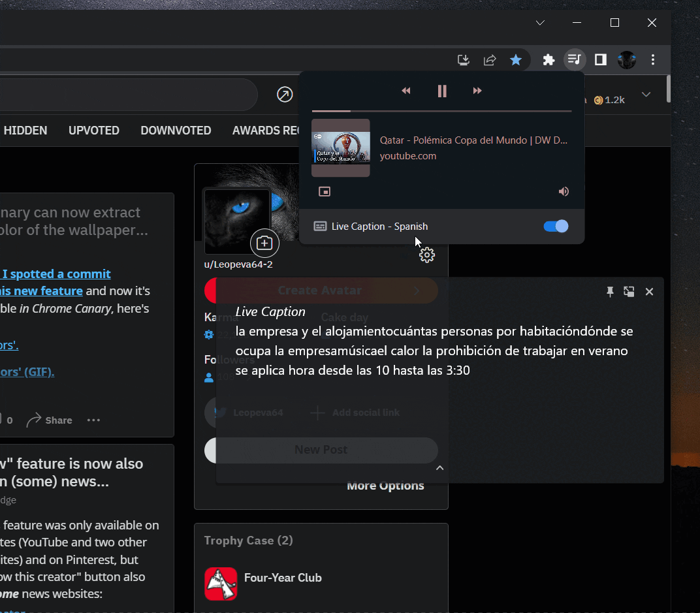The height and width of the screenshot is (613, 700).
Task: Expand the coin balance chevron near 1.2k
Action: click(646, 94)
